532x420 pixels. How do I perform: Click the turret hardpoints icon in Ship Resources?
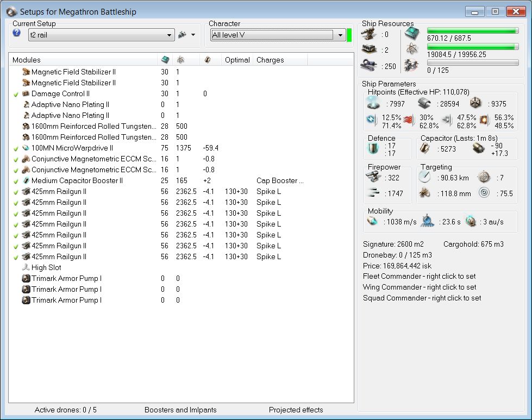coord(369,34)
